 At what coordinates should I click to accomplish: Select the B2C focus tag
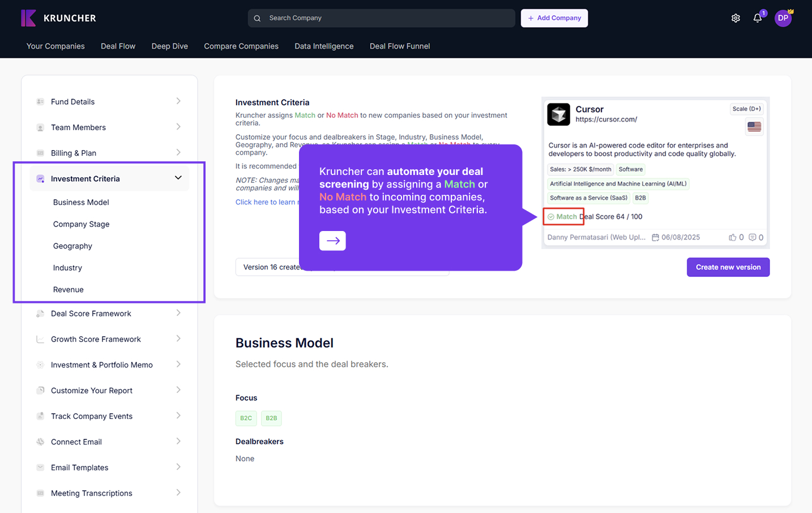tap(246, 418)
